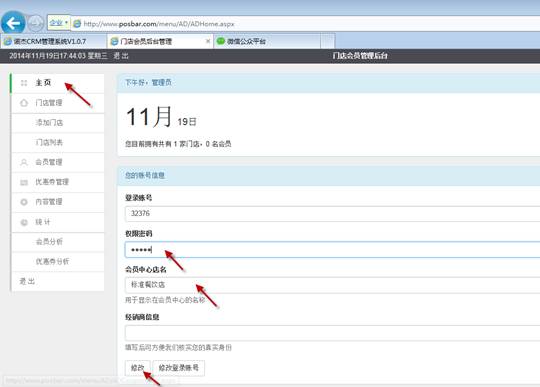The image size is (540, 387).
Task: Switch to the 门店会员后台管理 tab
Action: (x=160, y=41)
